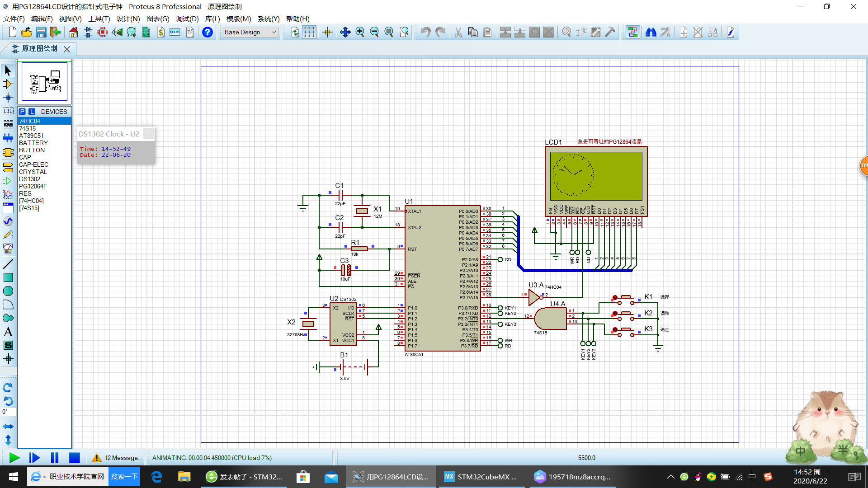Stop the simulation
Screen dimensions: 868x488
point(75,458)
